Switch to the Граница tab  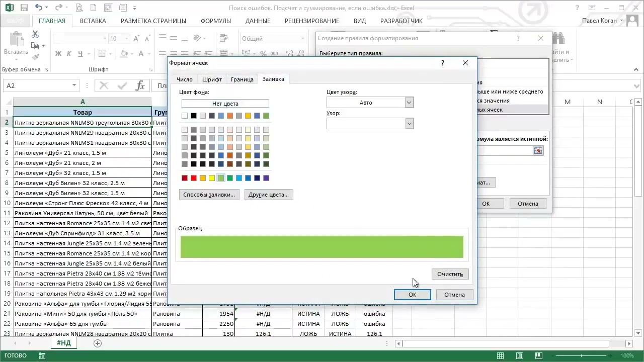[242, 79]
